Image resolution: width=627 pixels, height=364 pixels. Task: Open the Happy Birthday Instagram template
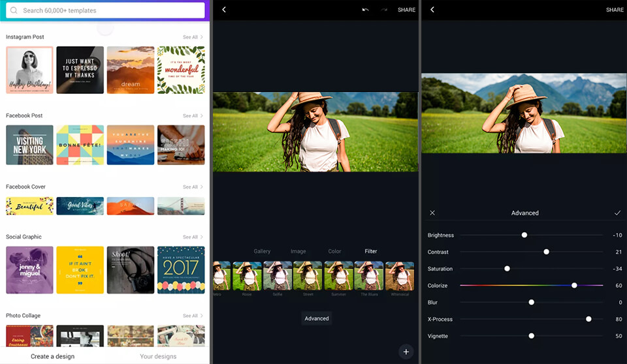tap(29, 70)
